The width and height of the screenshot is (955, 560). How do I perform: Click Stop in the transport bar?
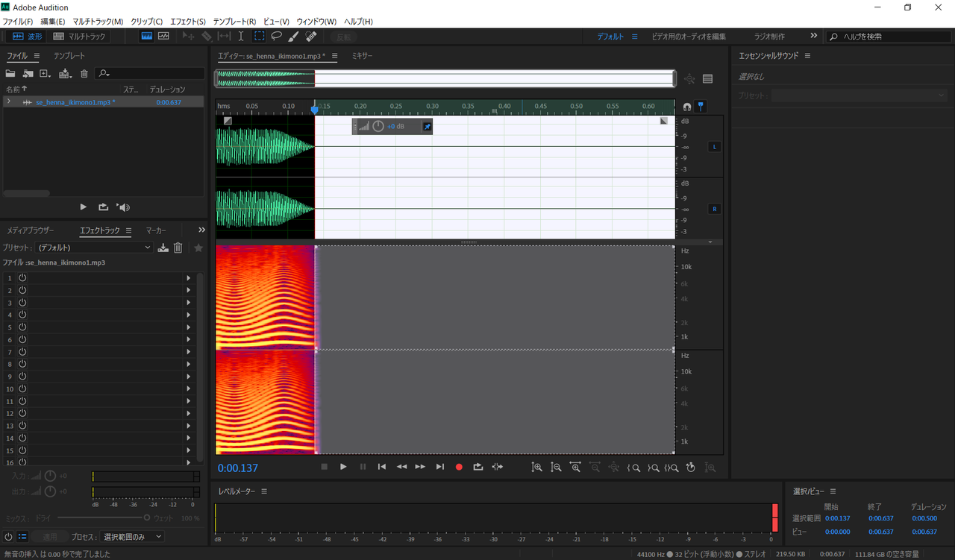pyautogui.click(x=325, y=467)
